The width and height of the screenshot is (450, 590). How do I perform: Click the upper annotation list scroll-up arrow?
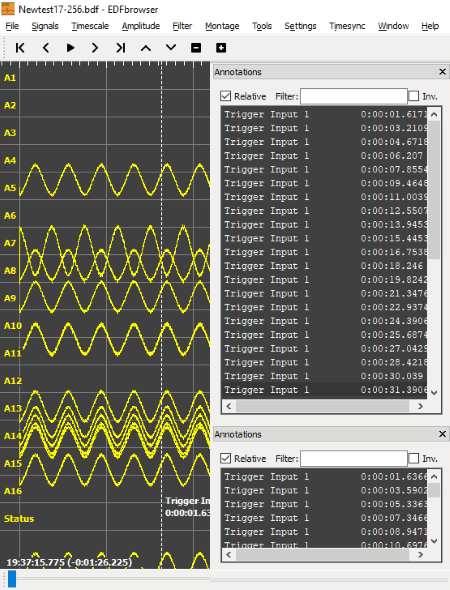pyautogui.click(x=434, y=114)
